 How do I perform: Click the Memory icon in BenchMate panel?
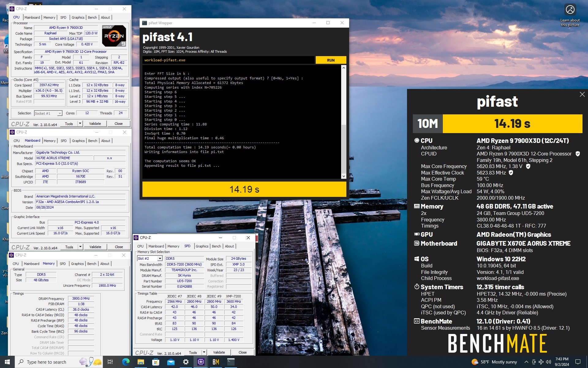pyautogui.click(x=417, y=206)
